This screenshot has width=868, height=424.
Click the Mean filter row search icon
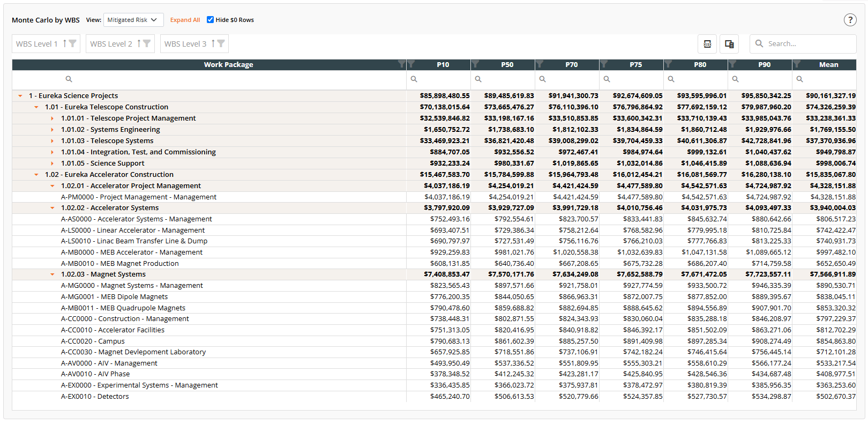[799, 79]
